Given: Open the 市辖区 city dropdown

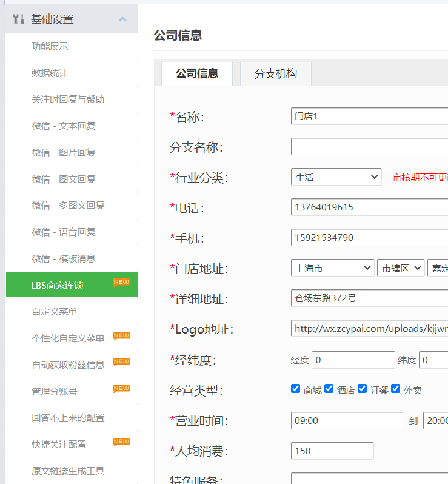Looking at the screenshot, I should pyautogui.click(x=401, y=268).
